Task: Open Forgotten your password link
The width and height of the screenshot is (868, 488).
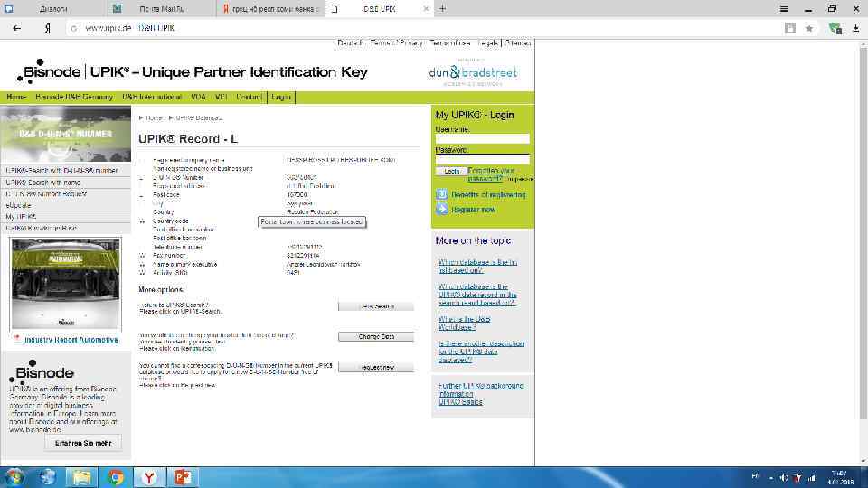Action: click(x=490, y=174)
